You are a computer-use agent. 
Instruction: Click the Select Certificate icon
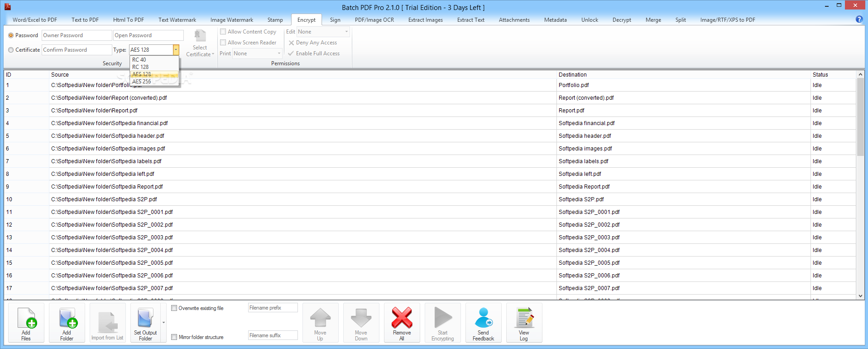point(200,36)
